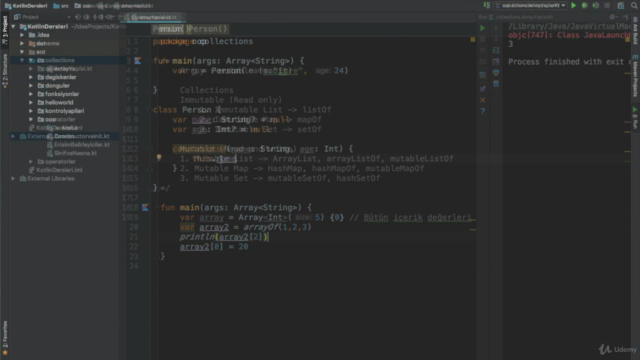Click the gutter run icon beside the lower main function

pyautogui.click(x=145, y=207)
